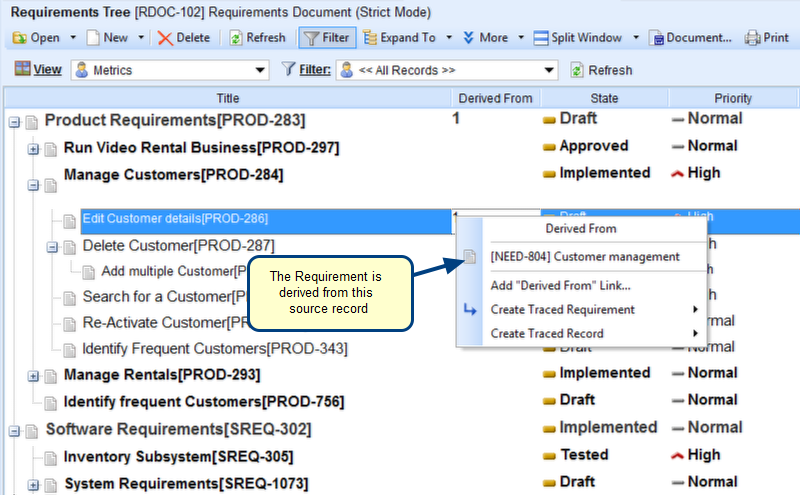800x495 pixels.
Task: Open the More dropdown arrow
Action: tap(521, 38)
